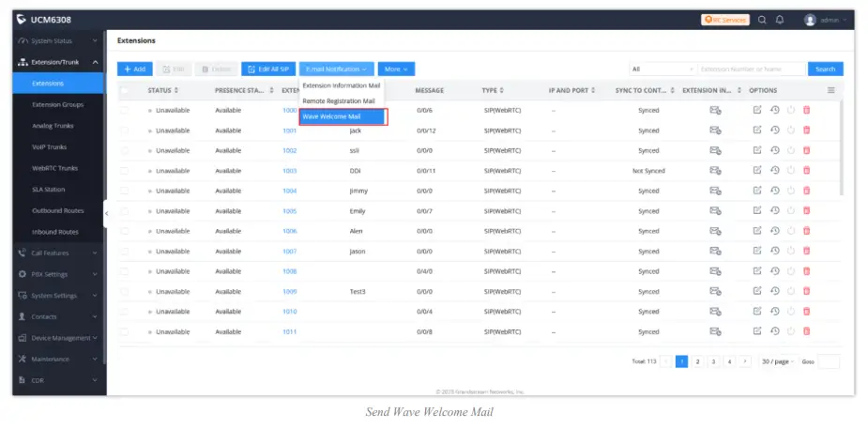The width and height of the screenshot is (868, 429).
Task: Expand the System Settings sidebar section
Action: (58, 295)
